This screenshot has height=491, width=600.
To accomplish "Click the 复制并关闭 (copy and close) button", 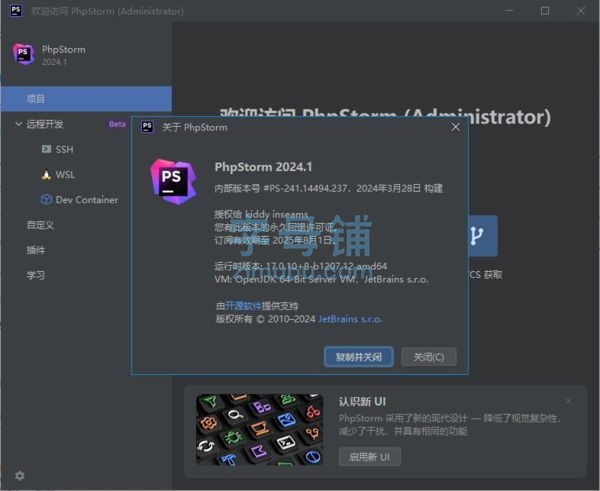I will coord(359,357).
